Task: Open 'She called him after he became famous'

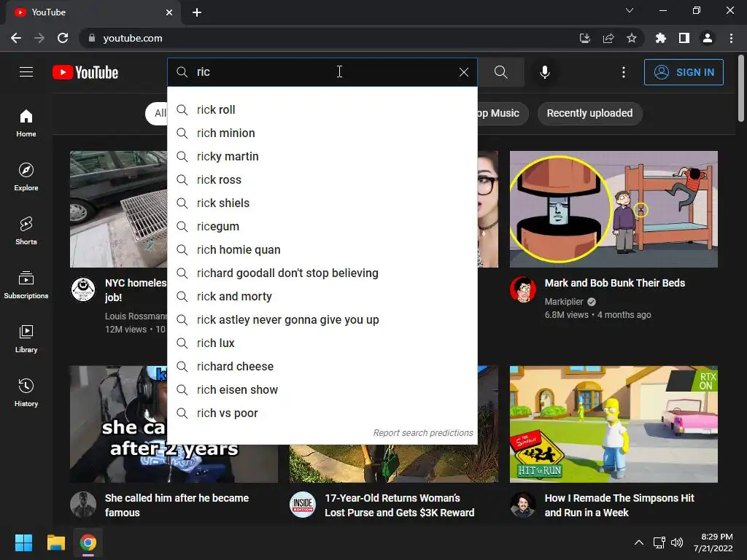Action: coord(177,505)
